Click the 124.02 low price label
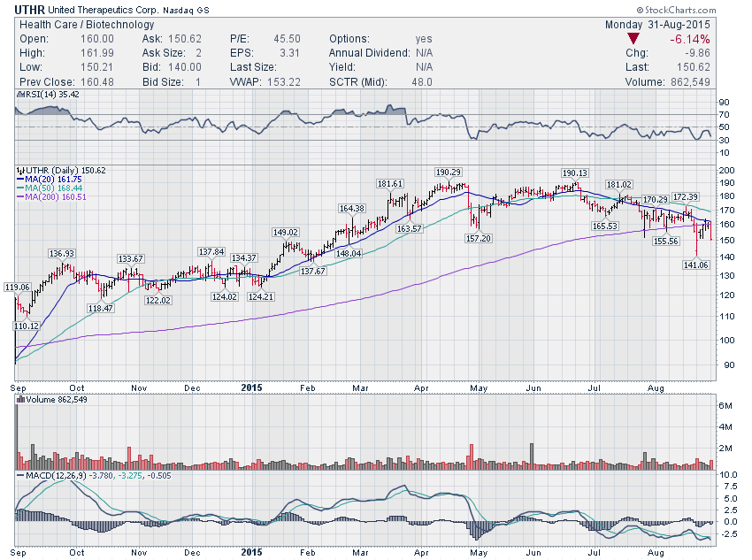 point(225,296)
